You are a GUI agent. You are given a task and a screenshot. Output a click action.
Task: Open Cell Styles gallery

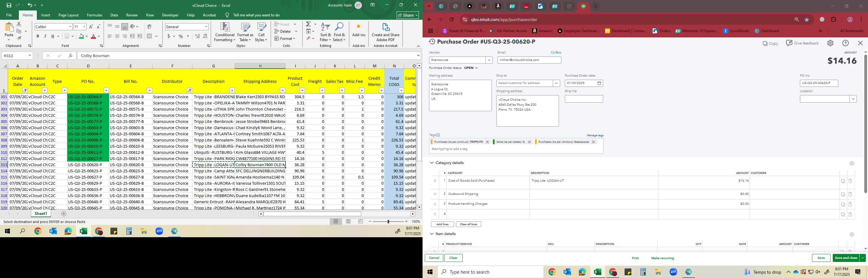point(261,32)
